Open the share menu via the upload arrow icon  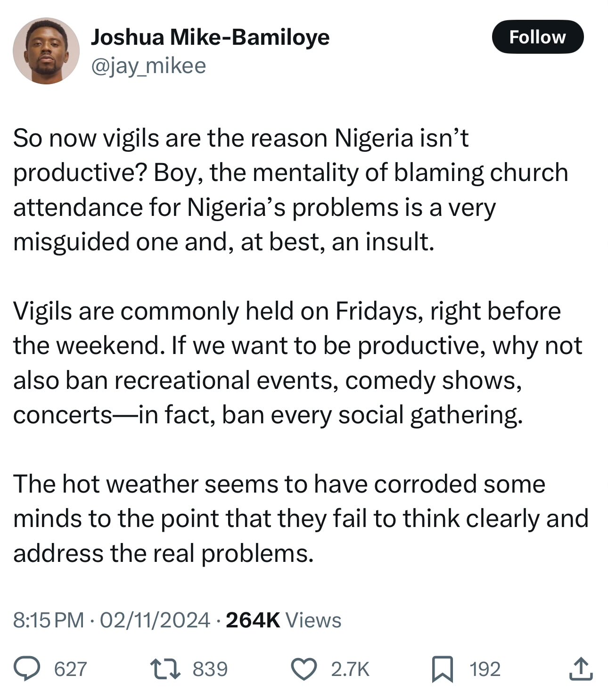(x=580, y=669)
